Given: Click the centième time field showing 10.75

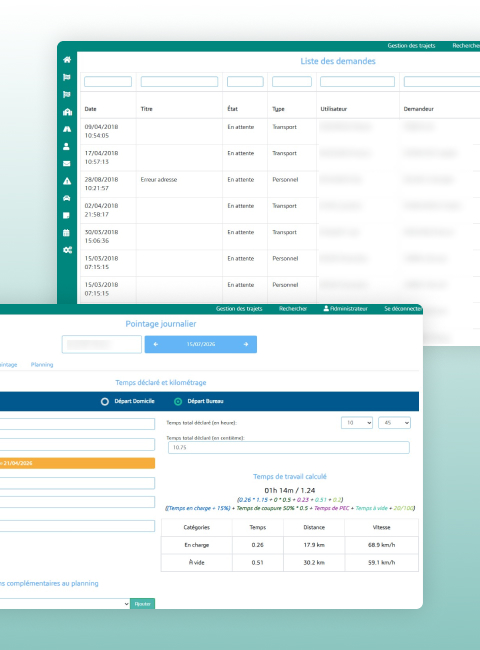Looking at the screenshot, I should pos(289,448).
